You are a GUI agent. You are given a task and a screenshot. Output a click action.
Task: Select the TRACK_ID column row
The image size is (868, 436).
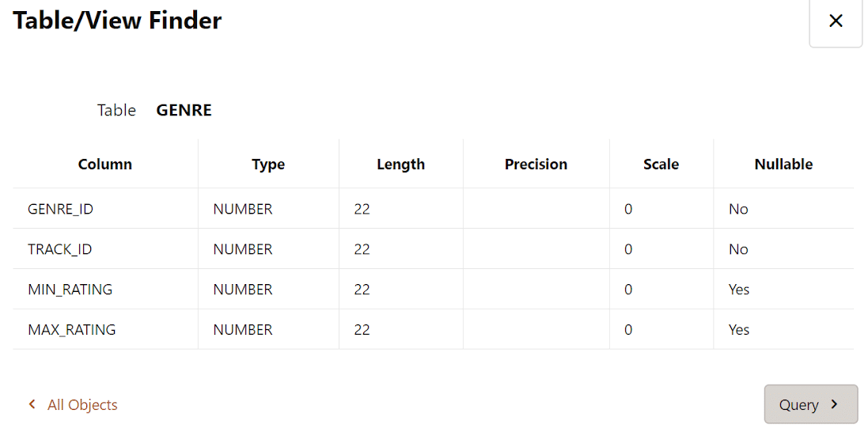coord(60,249)
